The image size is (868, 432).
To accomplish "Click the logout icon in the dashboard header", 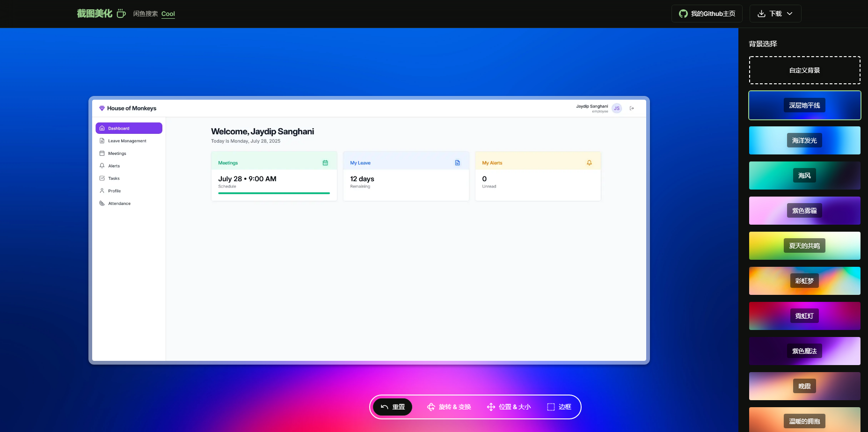I will (632, 108).
